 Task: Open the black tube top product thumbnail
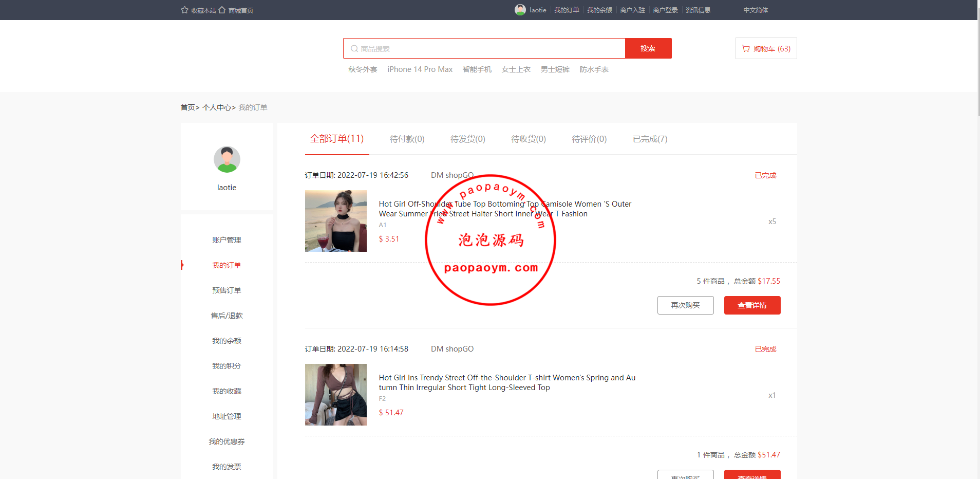click(336, 221)
